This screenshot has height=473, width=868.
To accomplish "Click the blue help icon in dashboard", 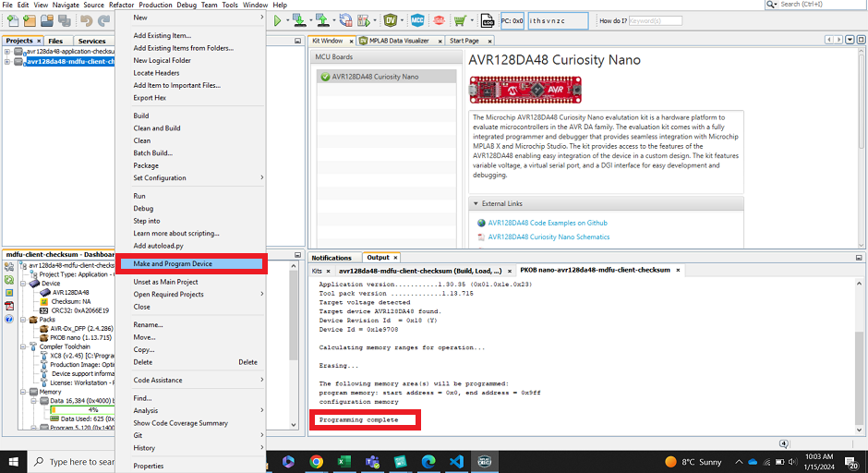I will click(9, 319).
